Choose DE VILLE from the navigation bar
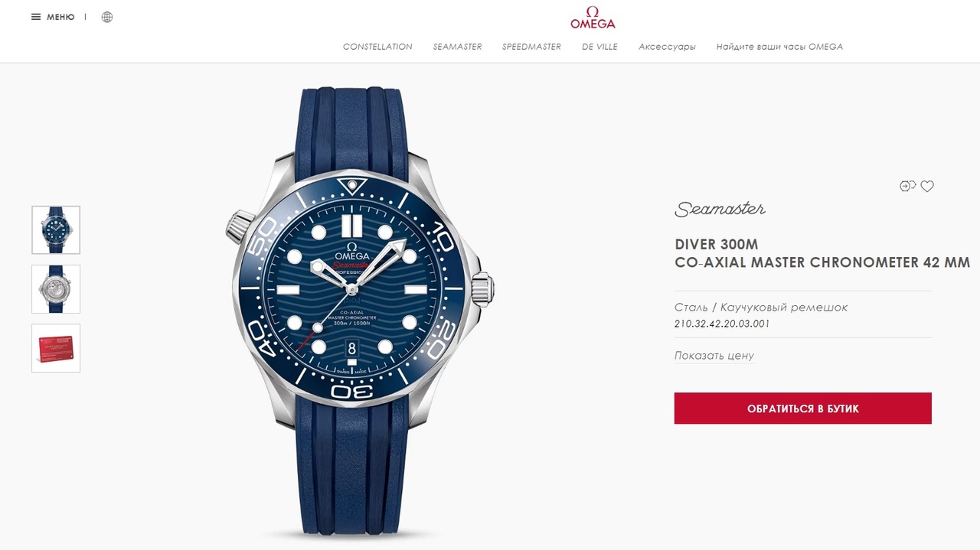Screen dimensions: 980x550 599,47
